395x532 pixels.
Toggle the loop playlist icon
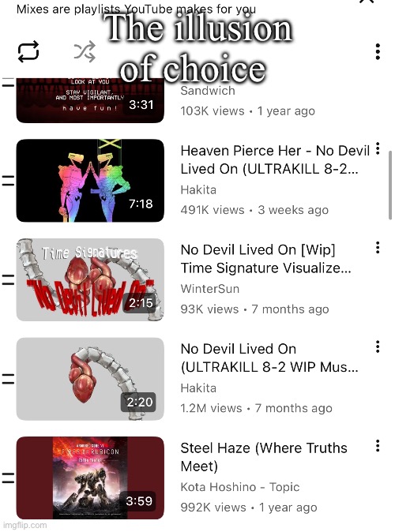28,51
